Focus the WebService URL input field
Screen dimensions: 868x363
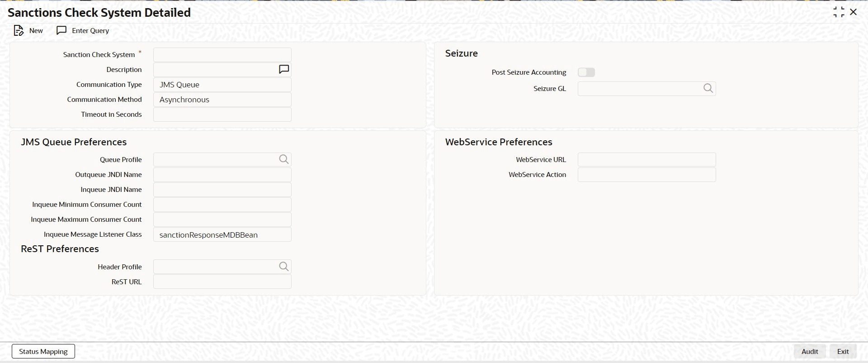click(647, 159)
